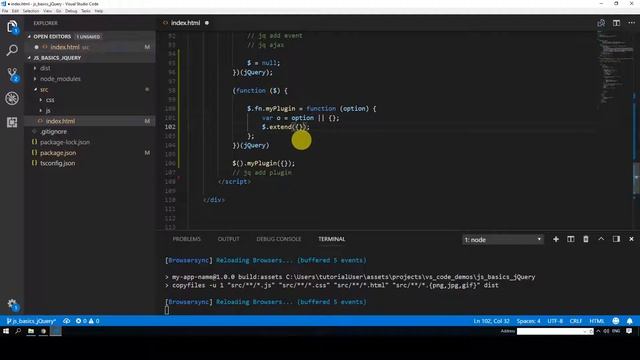This screenshot has height=360, width=640.
Task: Select the 1: node terminal dropdown
Action: coord(503,240)
